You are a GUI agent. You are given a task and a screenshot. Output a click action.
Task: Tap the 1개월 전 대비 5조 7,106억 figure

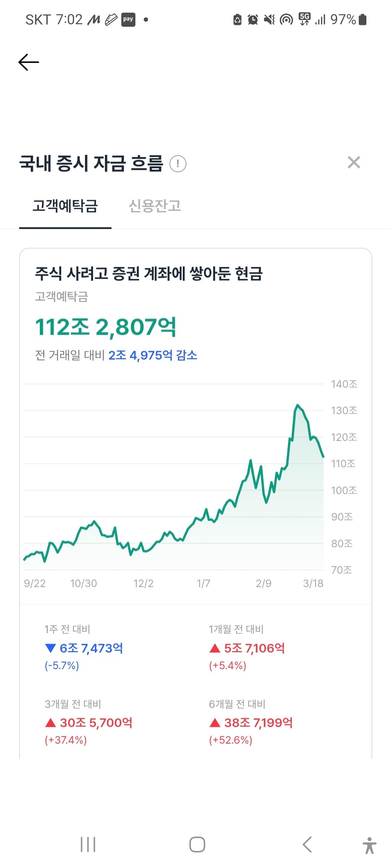pyautogui.click(x=254, y=648)
